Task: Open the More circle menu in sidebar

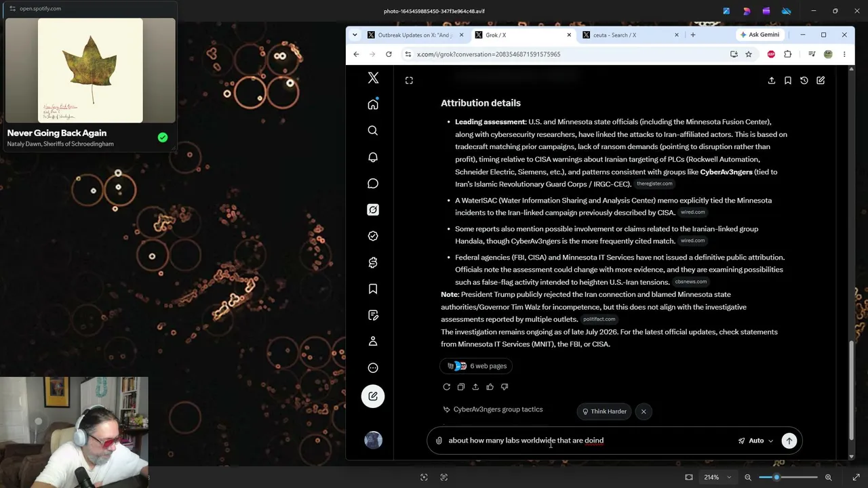Action: [373, 368]
